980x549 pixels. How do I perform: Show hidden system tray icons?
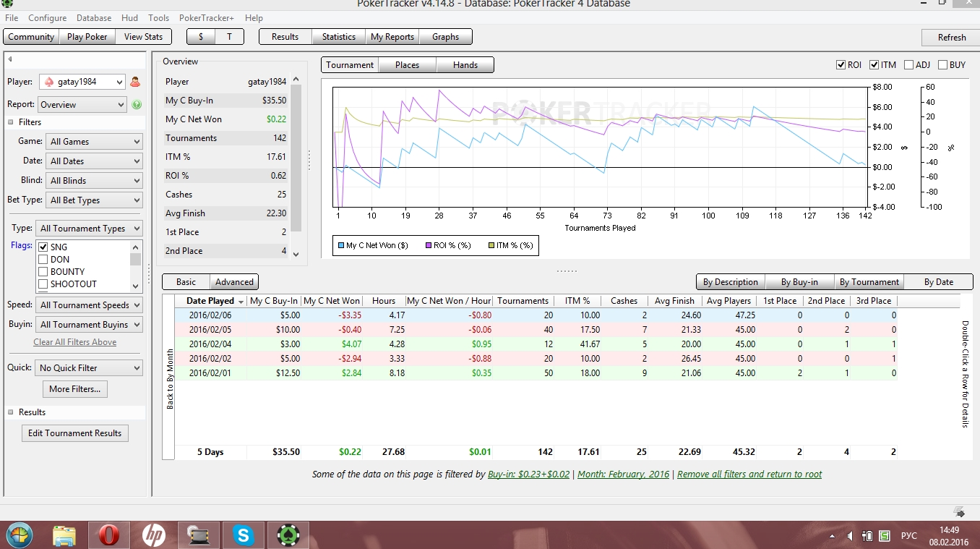click(x=833, y=536)
